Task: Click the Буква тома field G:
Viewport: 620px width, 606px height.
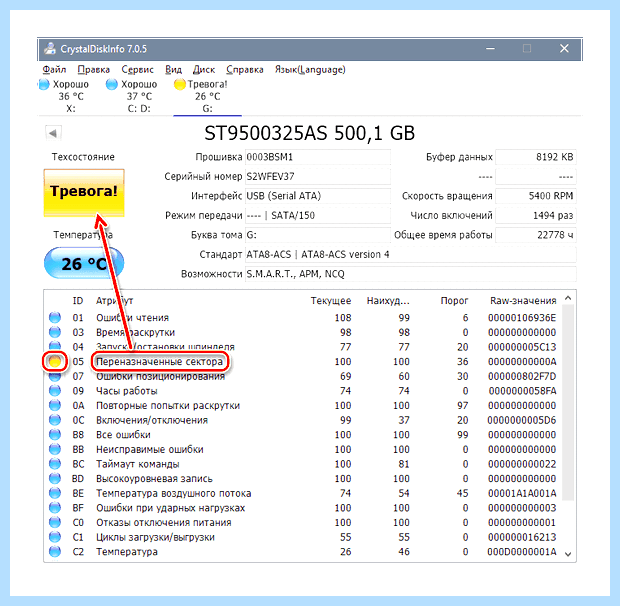Action: pyautogui.click(x=318, y=235)
